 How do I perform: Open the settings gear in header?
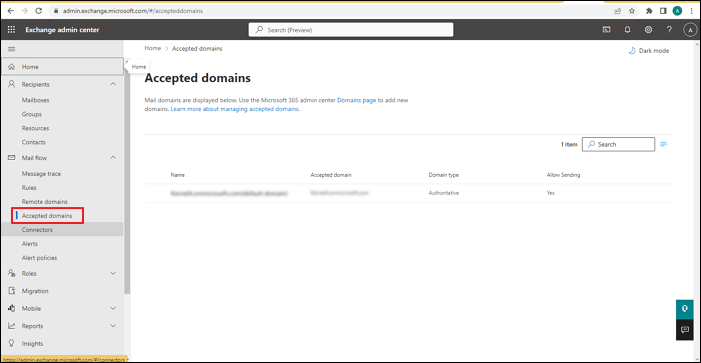click(x=648, y=30)
